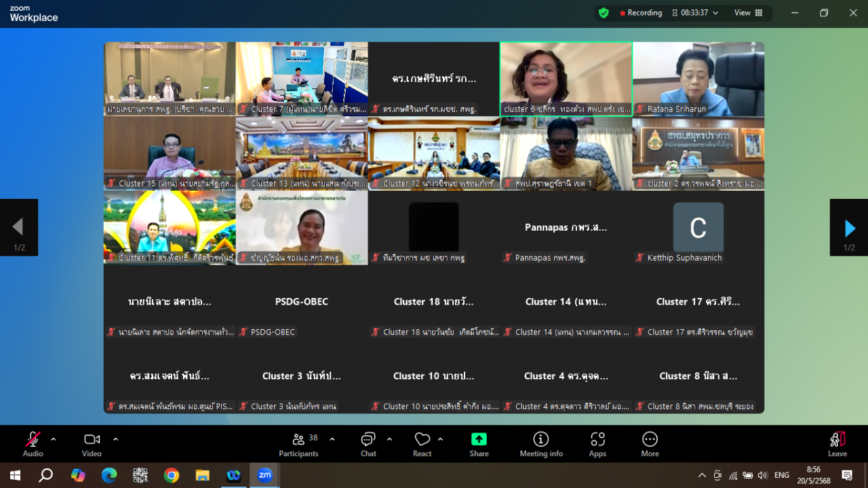Select the Ratana Sriharun video tile
Screen dimensions: 868x488
(x=698, y=79)
